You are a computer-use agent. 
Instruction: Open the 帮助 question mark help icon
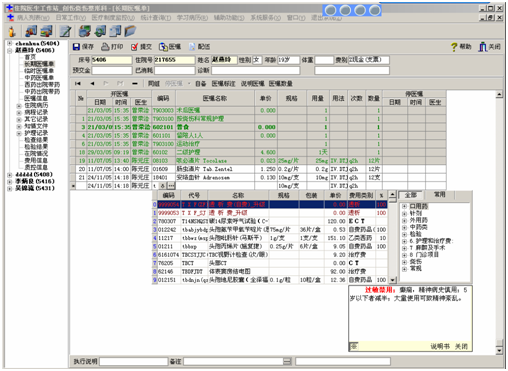click(454, 47)
